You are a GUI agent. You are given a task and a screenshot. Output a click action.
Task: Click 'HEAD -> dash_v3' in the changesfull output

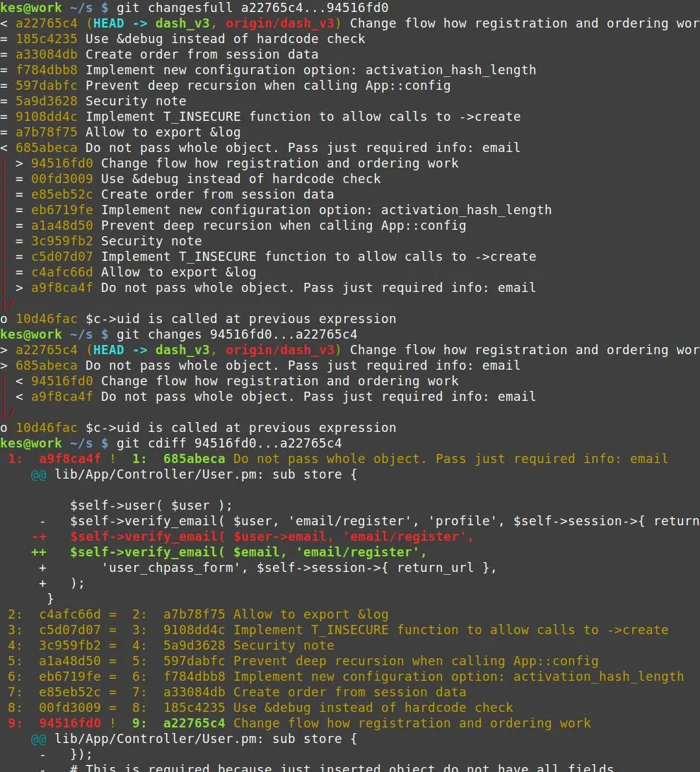coord(151,23)
